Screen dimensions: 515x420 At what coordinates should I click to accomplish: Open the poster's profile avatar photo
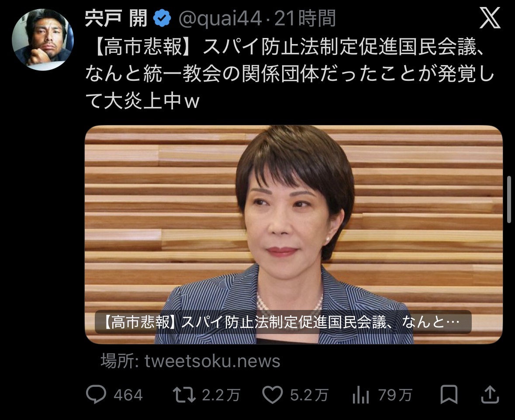[x=43, y=39]
